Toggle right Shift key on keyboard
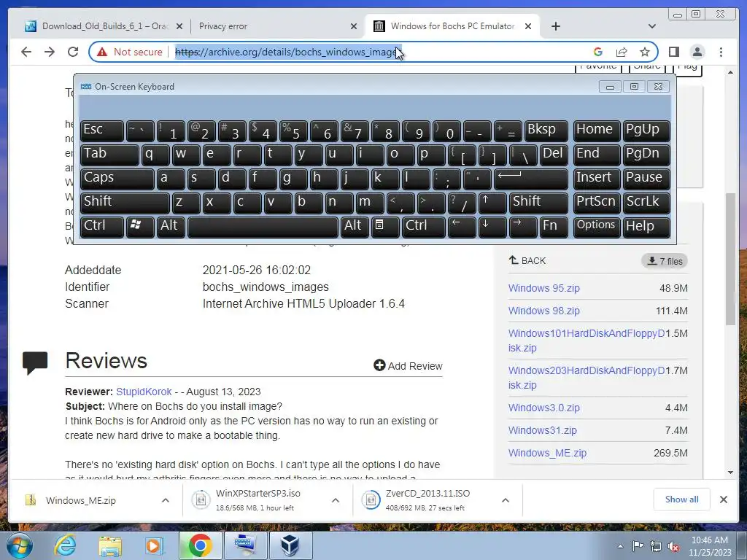 pos(538,203)
